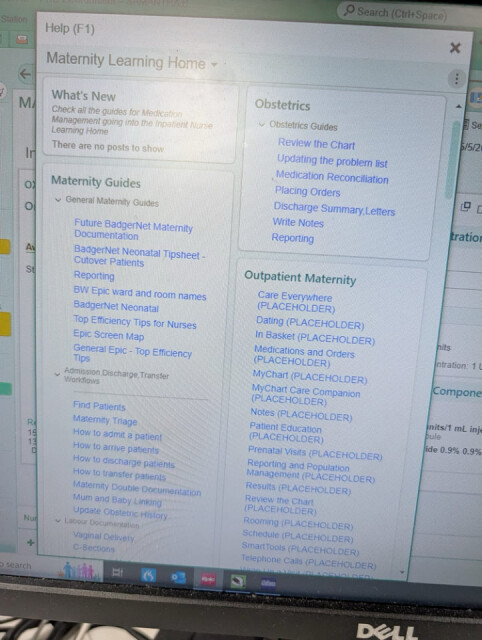Screen dimensions: 482x640
Task: Open Updating the problem list guide
Action: [332, 161]
